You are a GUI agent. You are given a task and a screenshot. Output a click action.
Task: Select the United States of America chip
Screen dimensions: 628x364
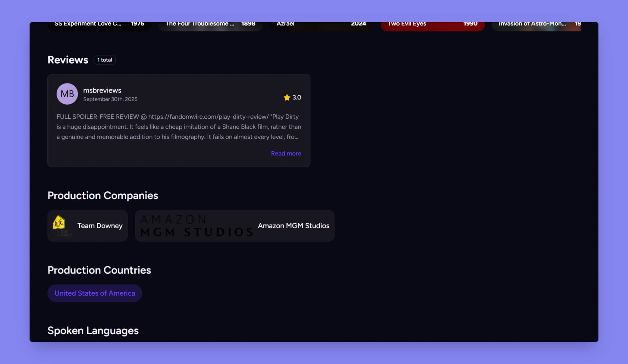pos(95,293)
